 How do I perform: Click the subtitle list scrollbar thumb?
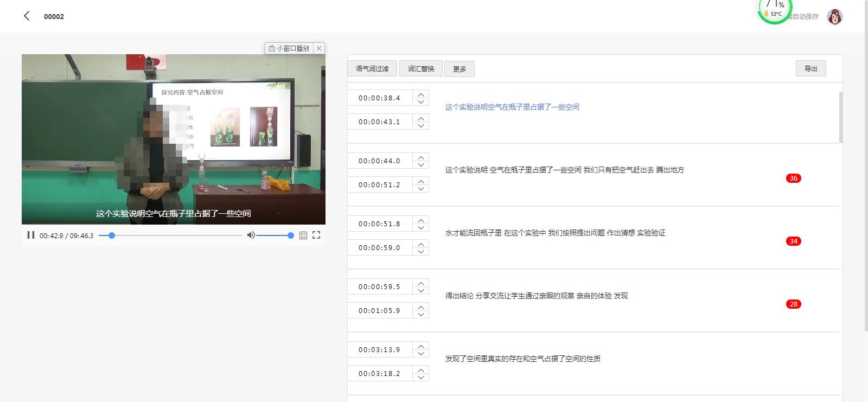(x=841, y=117)
